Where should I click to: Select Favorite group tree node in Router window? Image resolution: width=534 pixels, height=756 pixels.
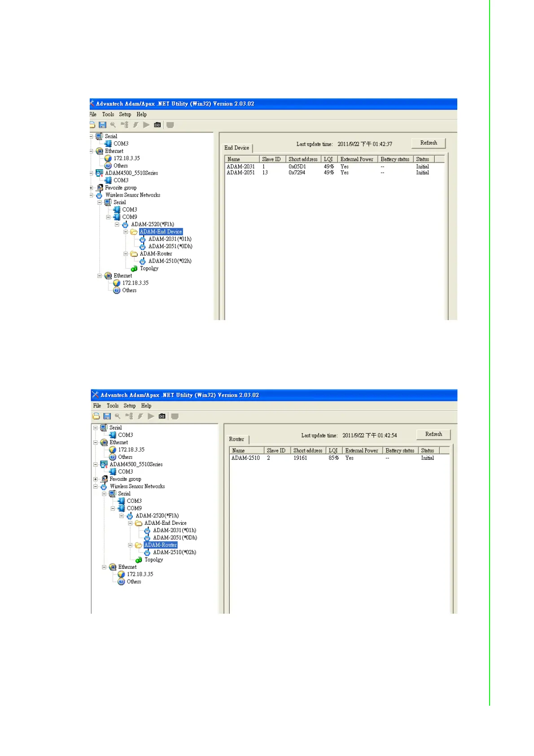click(x=125, y=479)
